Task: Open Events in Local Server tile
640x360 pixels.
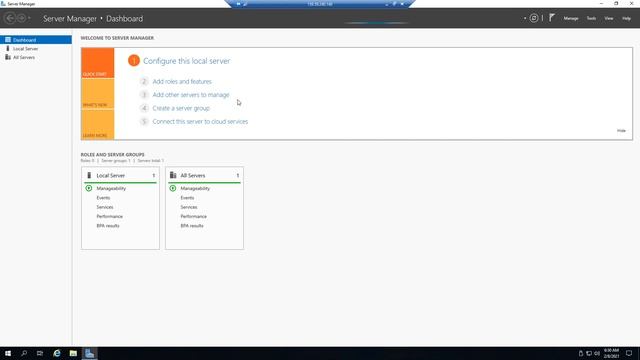Action: [103, 198]
